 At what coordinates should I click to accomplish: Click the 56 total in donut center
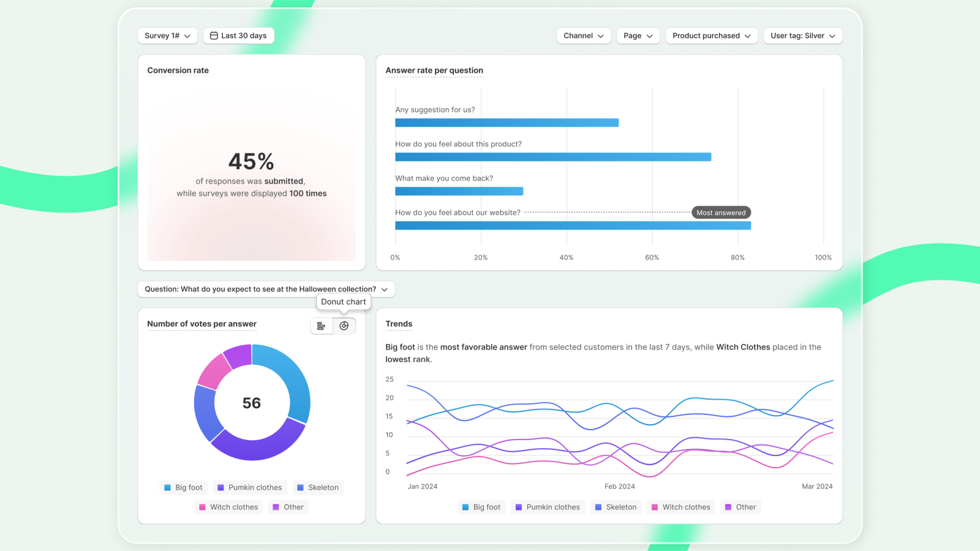coord(252,403)
